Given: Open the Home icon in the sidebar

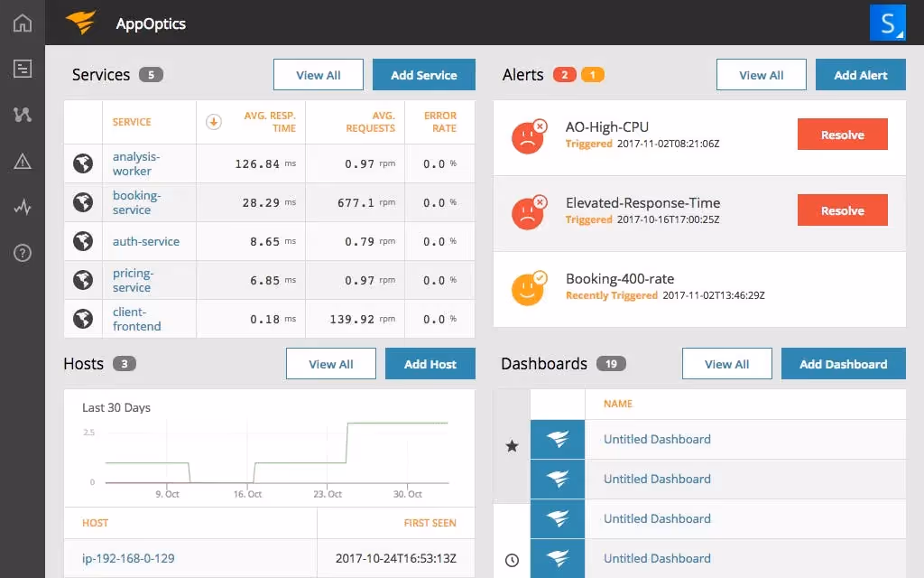Looking at the screenshot, I should [22, 23].
